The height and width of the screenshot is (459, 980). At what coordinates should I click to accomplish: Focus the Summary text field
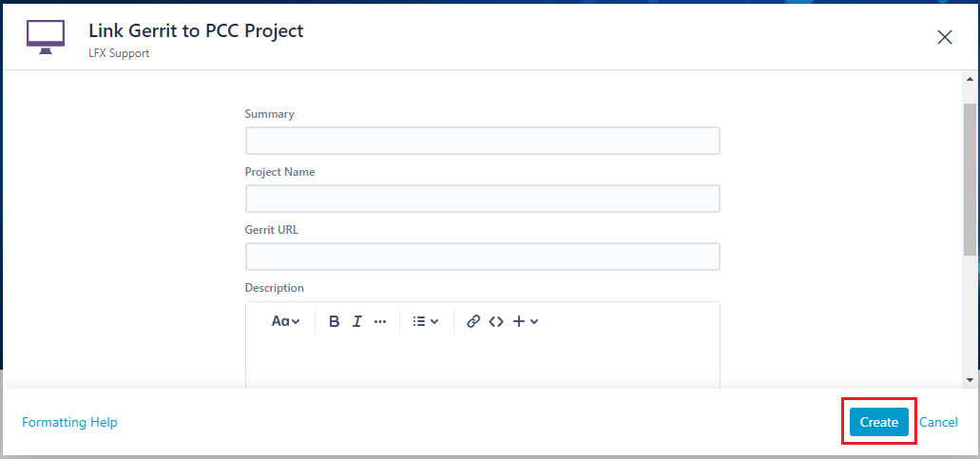click(482, 141)
